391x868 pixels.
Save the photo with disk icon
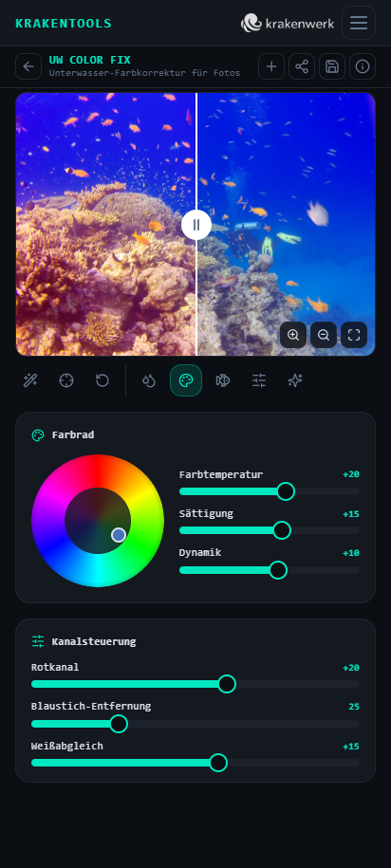[332, 66]
